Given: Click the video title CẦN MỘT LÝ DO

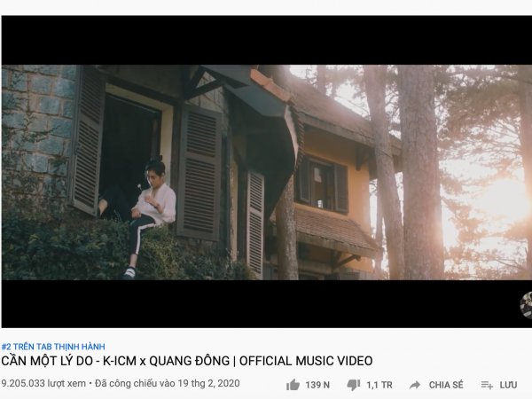Looking at the screenshot, I should [x=187, y=361].
